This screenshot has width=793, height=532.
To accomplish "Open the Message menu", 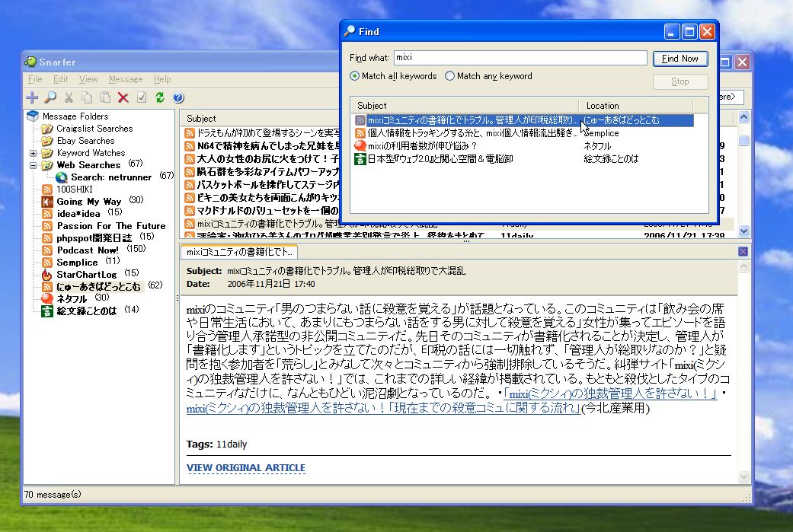I will tap(126, 79).
